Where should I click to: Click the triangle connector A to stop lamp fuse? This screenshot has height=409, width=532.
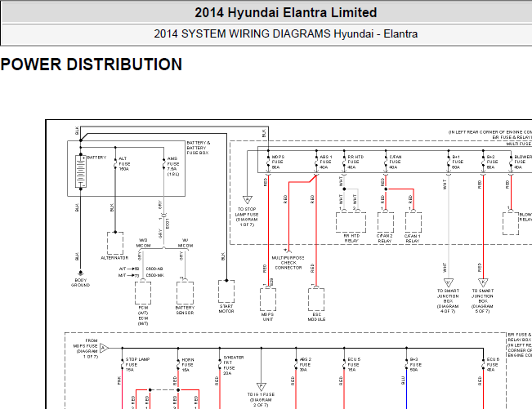[248, 199]
